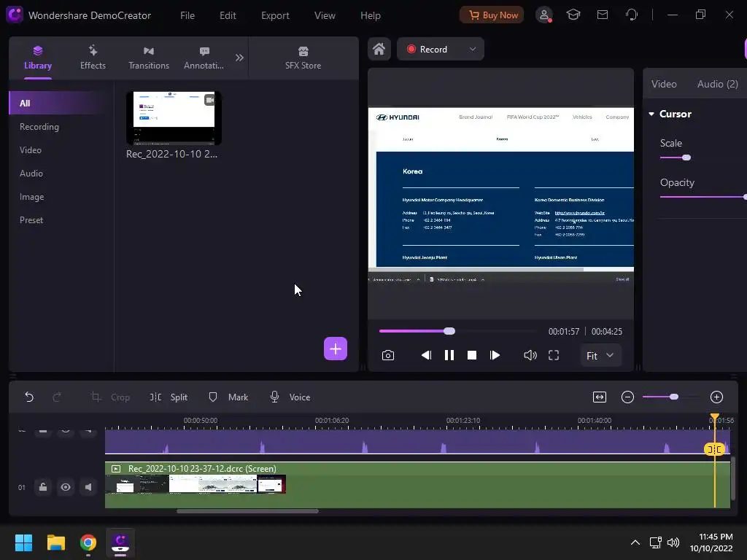The width and height of the screenshot is (747, 560).
Task: Adjust the cursor Scale slider
Action: (x=686, y=157)
